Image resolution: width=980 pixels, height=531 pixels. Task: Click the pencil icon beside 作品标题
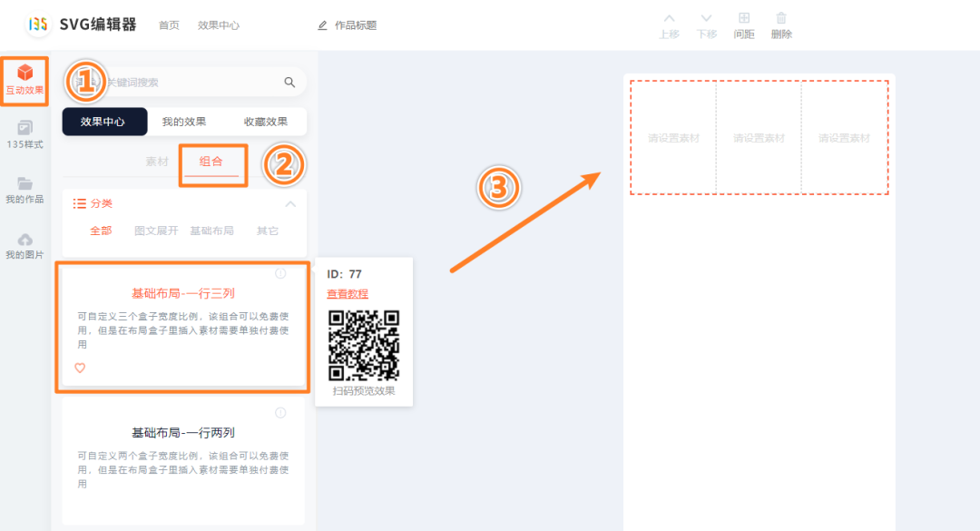point(322,25)
